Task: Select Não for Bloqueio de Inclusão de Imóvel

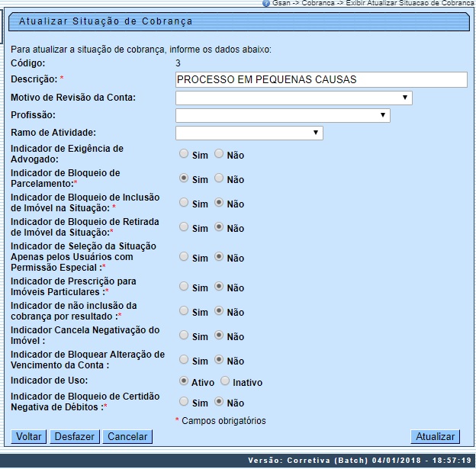Action: click(x=219, y=202)
